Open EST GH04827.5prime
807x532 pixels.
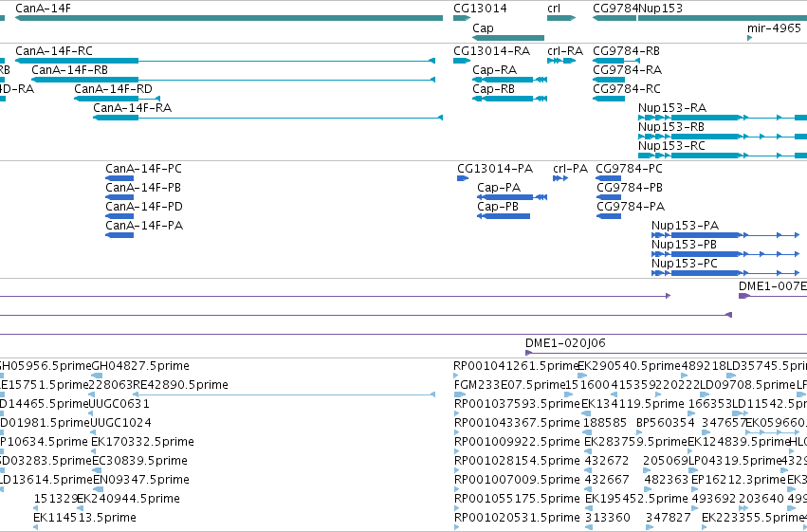coord(98,376)
